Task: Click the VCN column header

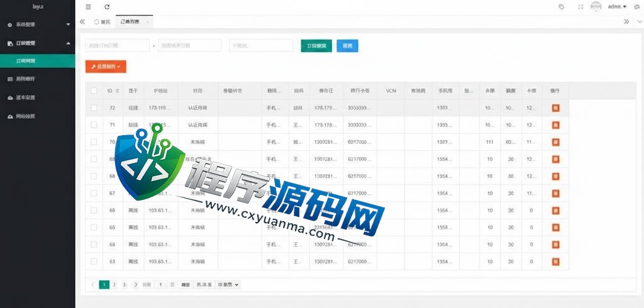Action: coord(391,91)
